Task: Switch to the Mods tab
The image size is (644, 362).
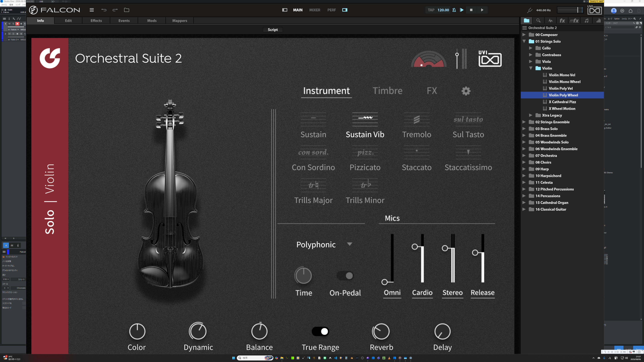Action: click(x=152, y=21)
